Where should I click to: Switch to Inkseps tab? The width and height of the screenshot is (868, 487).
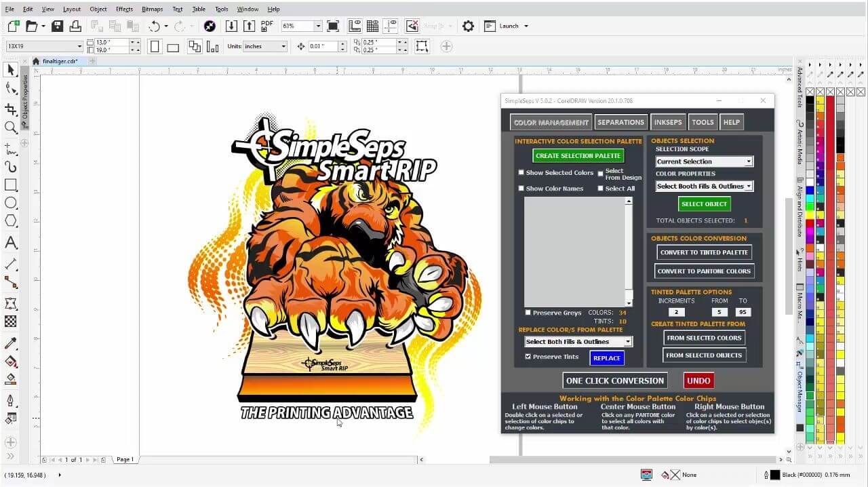pos(668,122)
